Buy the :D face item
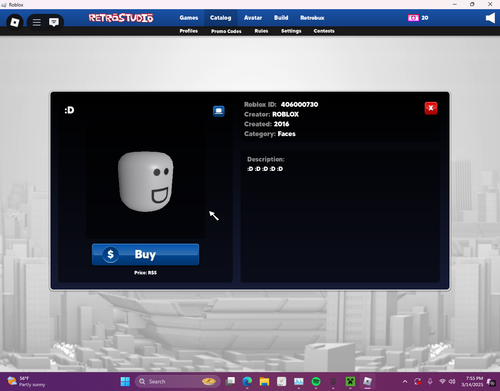The width and height of the screenshot is (500, 391). click(x=145, y=254)
